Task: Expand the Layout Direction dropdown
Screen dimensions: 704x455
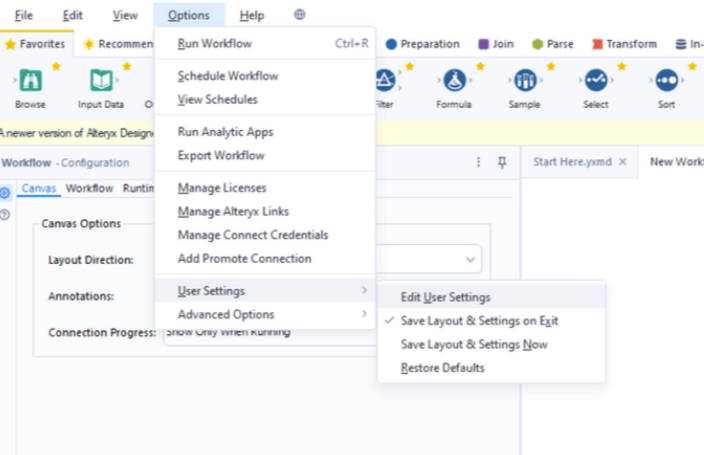Action: pos(470,259)
